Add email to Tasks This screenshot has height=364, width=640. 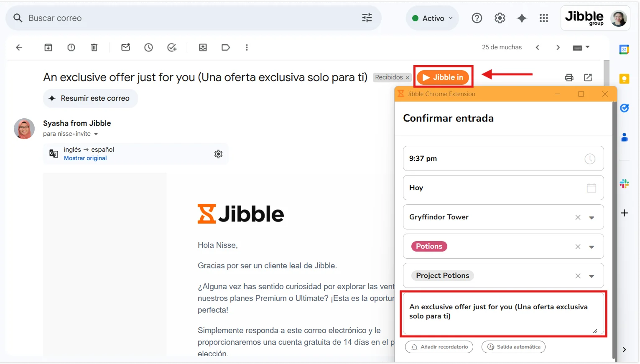[171, 47]
